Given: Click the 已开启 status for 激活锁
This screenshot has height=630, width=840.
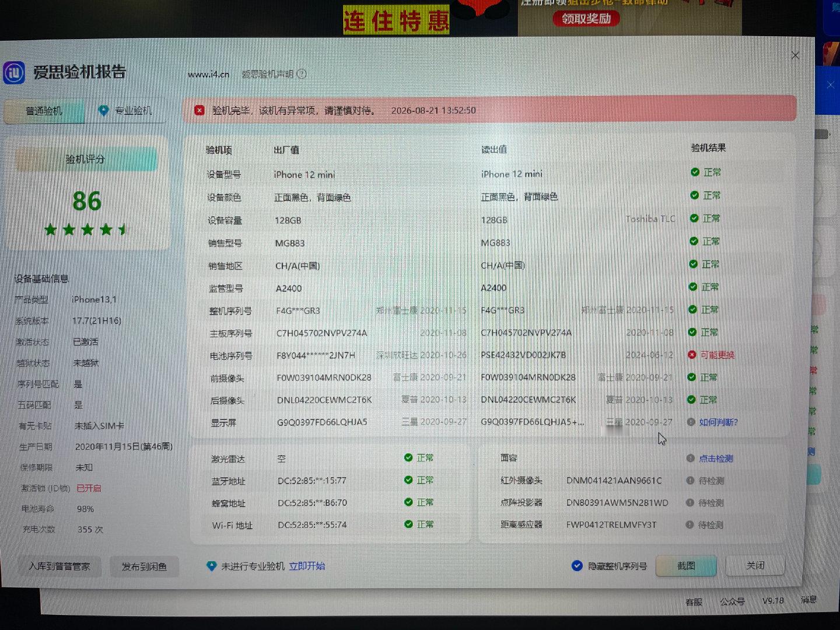Looking at the screenshot, I should click(x=89, y=488).
